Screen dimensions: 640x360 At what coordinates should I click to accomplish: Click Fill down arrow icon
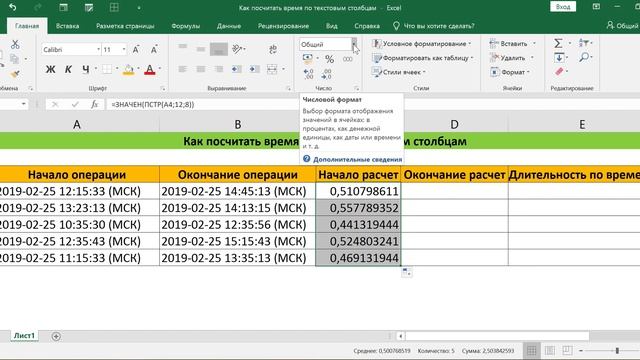[559, 58]
